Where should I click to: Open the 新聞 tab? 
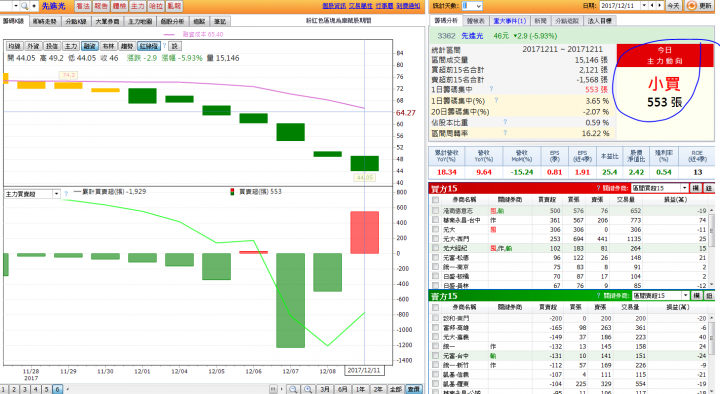[540, 21]
